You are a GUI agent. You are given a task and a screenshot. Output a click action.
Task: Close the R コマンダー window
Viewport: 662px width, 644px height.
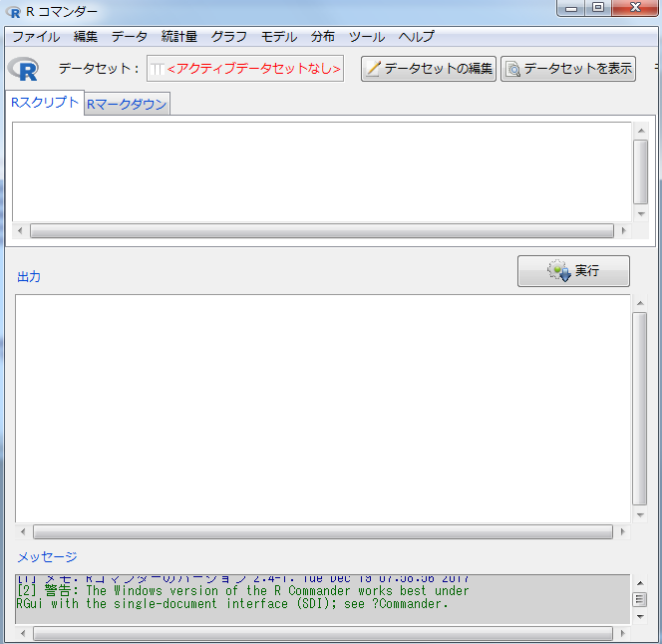(x=635, y=8)
